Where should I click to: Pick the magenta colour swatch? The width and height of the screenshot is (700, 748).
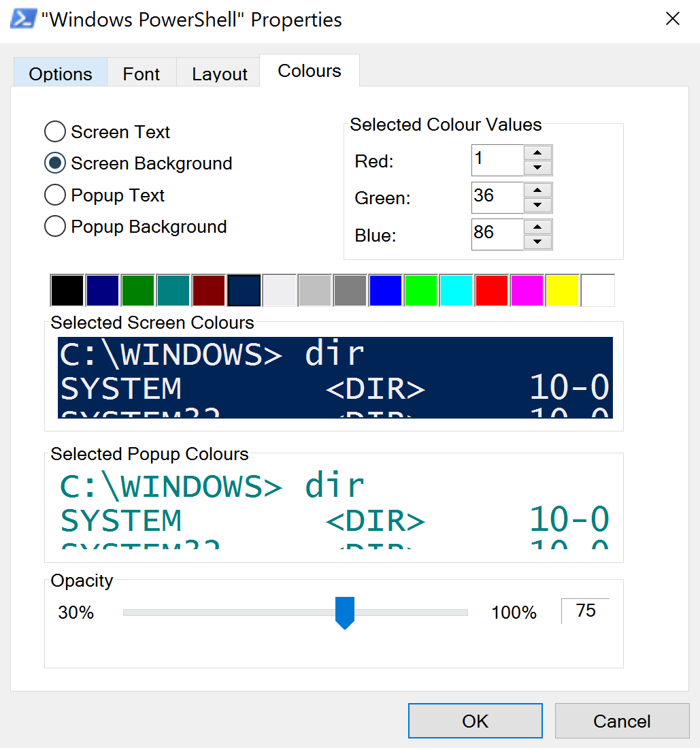point(527,290)
